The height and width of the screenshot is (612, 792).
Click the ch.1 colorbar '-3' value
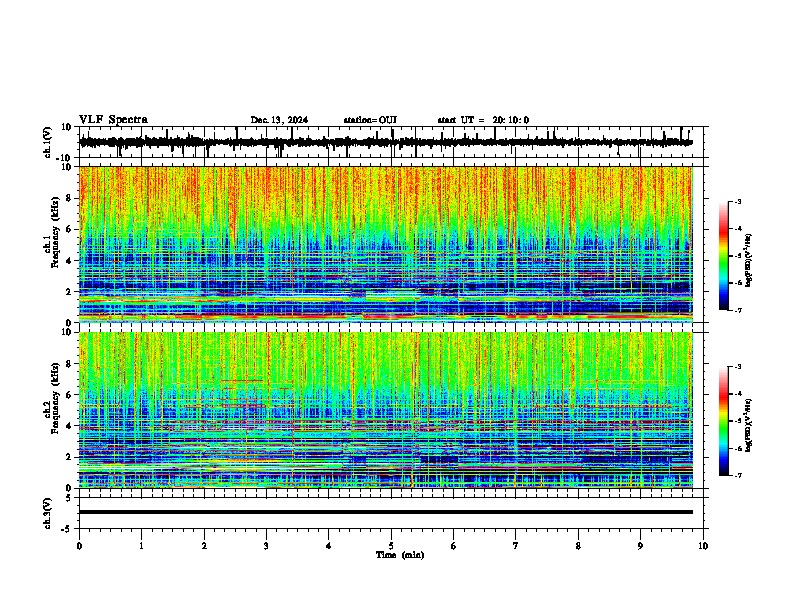click(x=738, y=202)
